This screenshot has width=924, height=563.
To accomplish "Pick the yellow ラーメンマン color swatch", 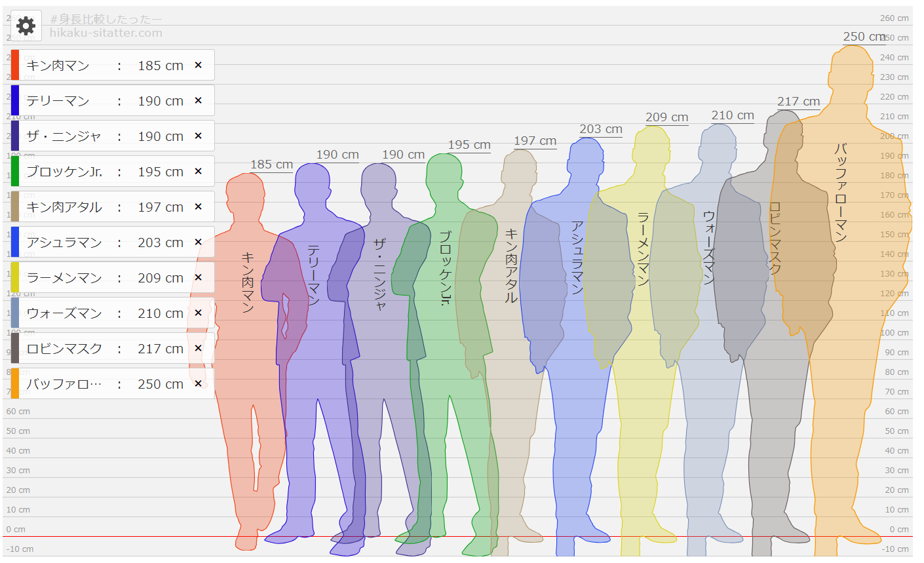I will point(15,278).
